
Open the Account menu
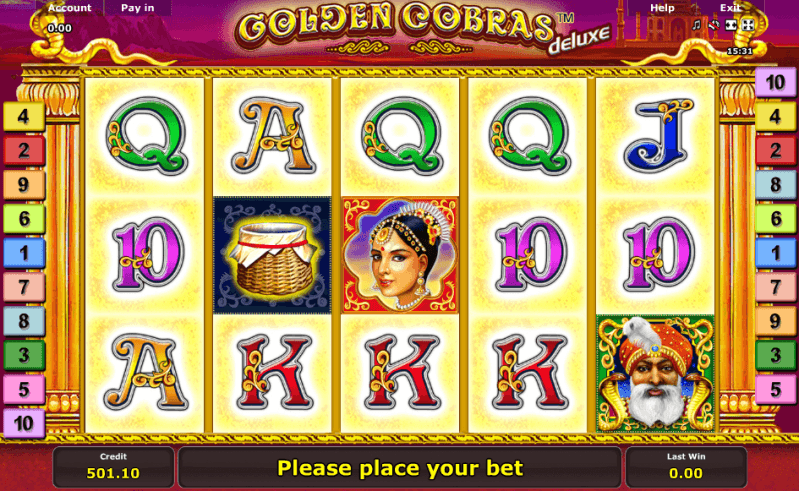click(x=70, y=8)
